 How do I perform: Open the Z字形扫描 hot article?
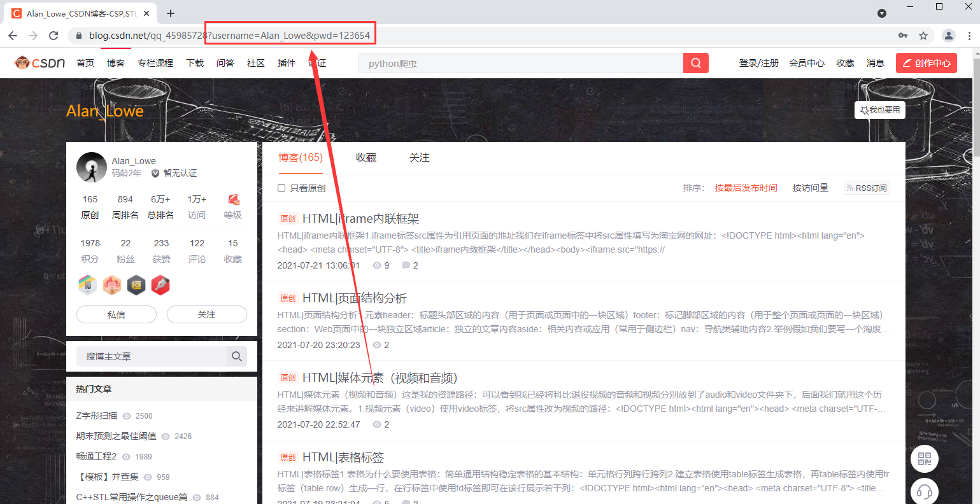point(96,416)
